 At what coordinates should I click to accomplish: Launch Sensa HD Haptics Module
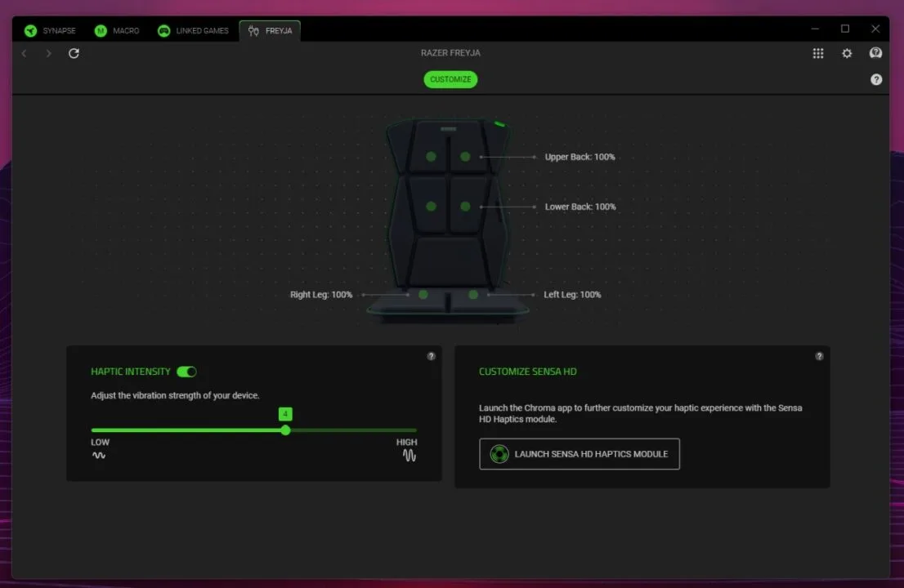click(x=580, y=454)
